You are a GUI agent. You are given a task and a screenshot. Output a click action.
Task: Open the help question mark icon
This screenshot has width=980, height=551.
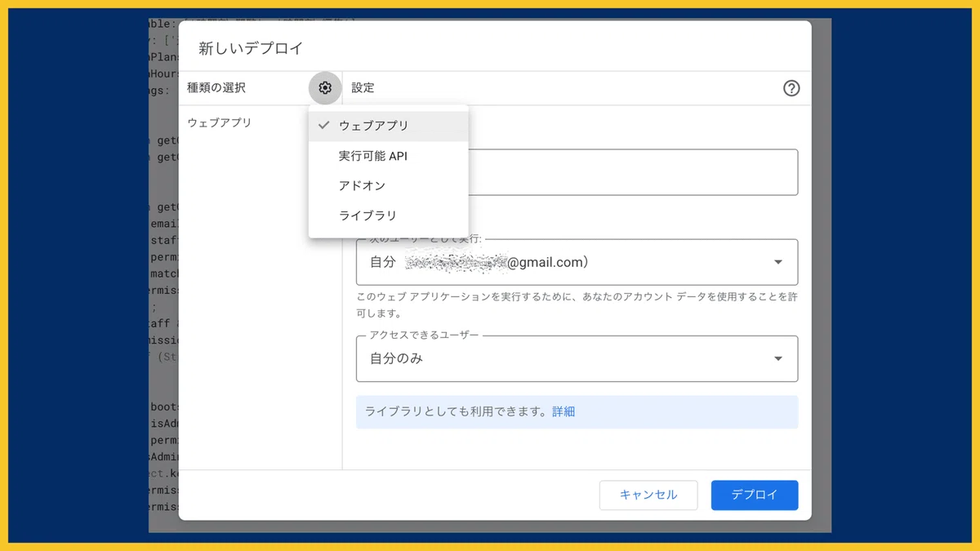click(791, 89)
